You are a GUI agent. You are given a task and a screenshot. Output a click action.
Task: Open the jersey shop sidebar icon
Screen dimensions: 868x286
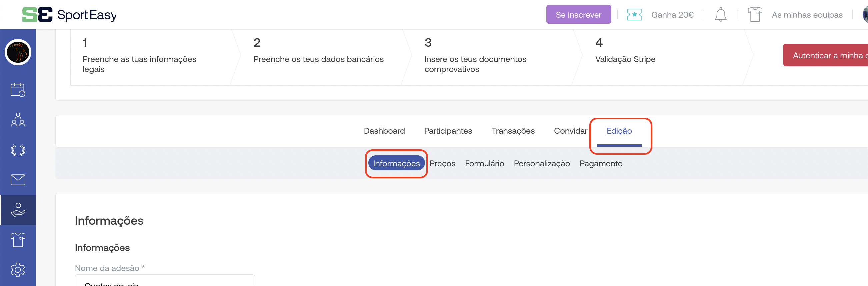point(18,240)
